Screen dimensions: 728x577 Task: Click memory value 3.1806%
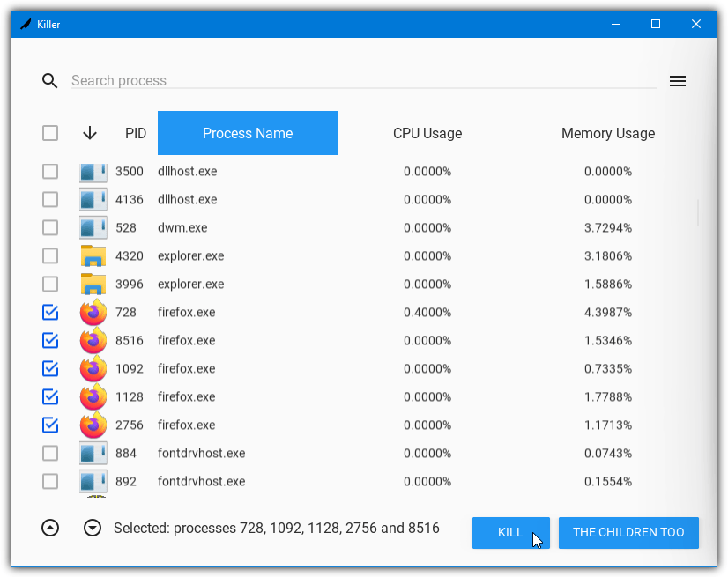(x=608, y=256)
